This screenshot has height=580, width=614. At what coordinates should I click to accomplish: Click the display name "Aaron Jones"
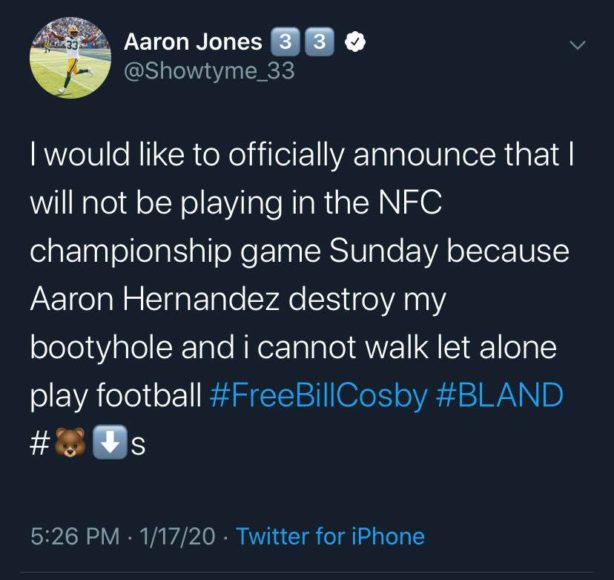[193, 42]
